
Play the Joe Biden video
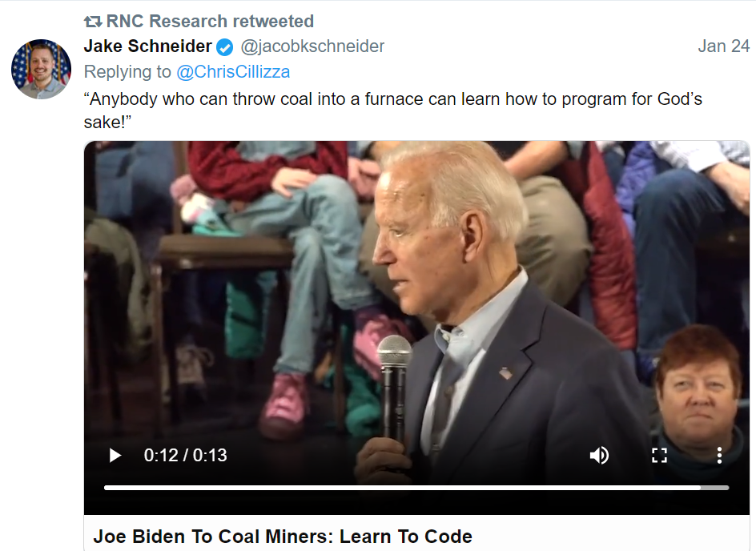pos(115,456)
